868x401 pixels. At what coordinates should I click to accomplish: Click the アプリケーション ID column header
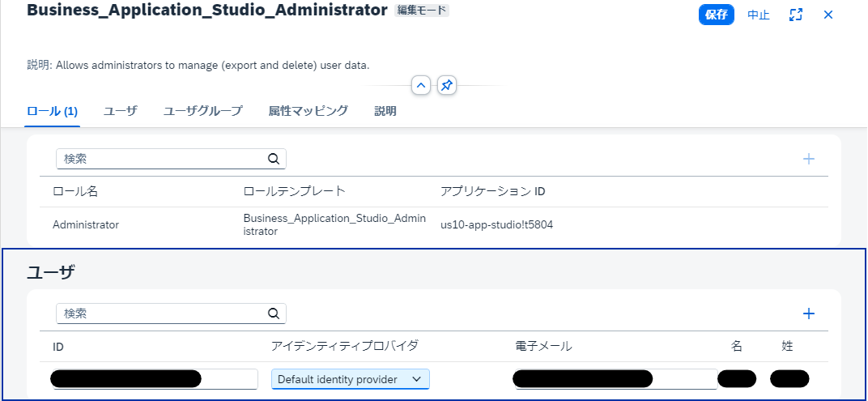click(x=492, y=192)
